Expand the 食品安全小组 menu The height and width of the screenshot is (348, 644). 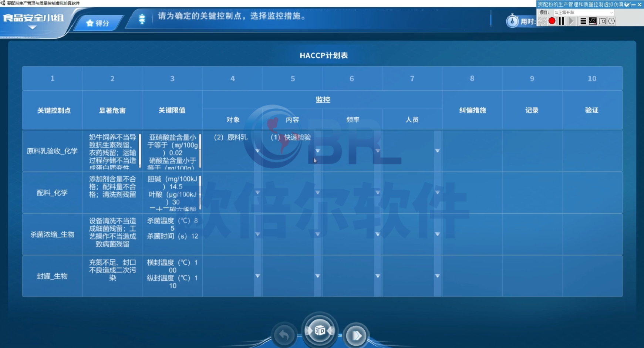(33, 27)
